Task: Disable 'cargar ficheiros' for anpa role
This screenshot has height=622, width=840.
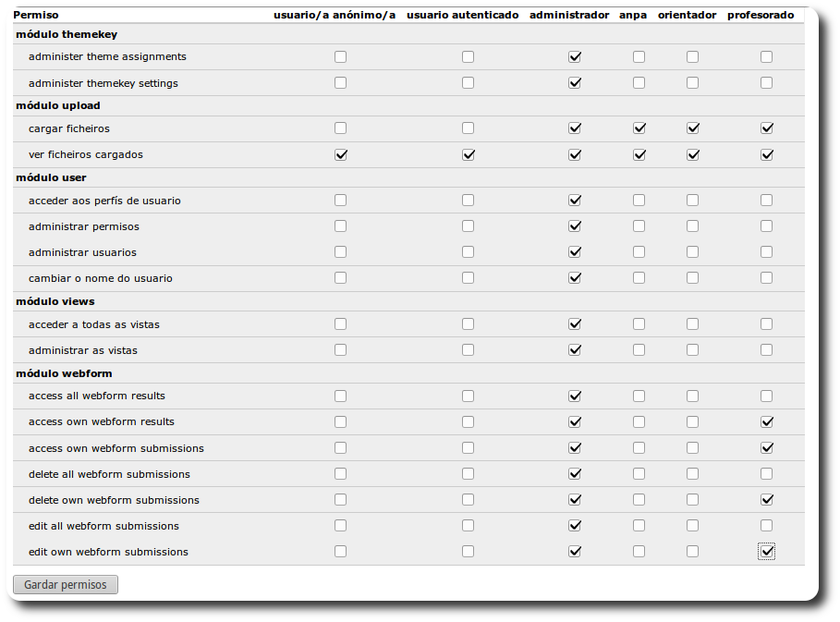Action: 639,128
